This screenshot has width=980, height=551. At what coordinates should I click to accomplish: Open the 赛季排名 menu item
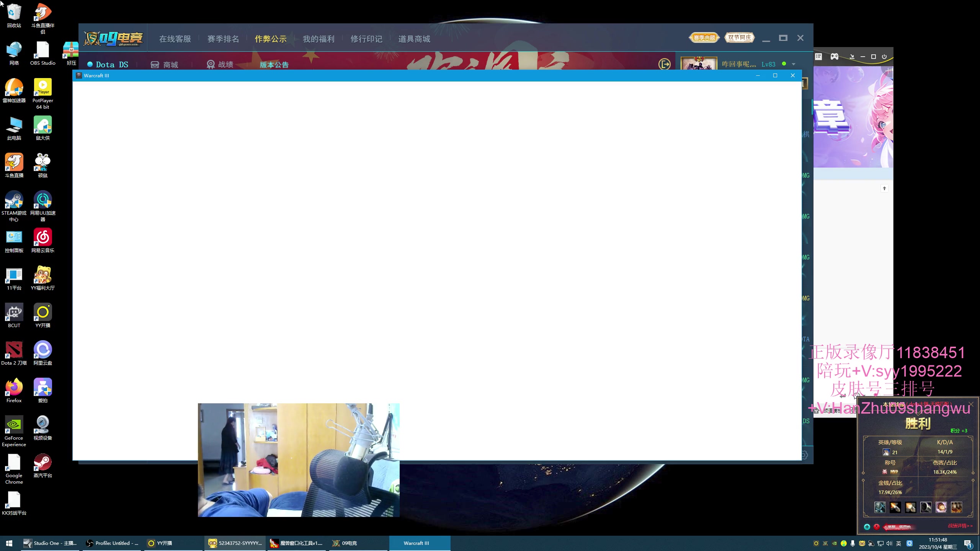(223, 39)
